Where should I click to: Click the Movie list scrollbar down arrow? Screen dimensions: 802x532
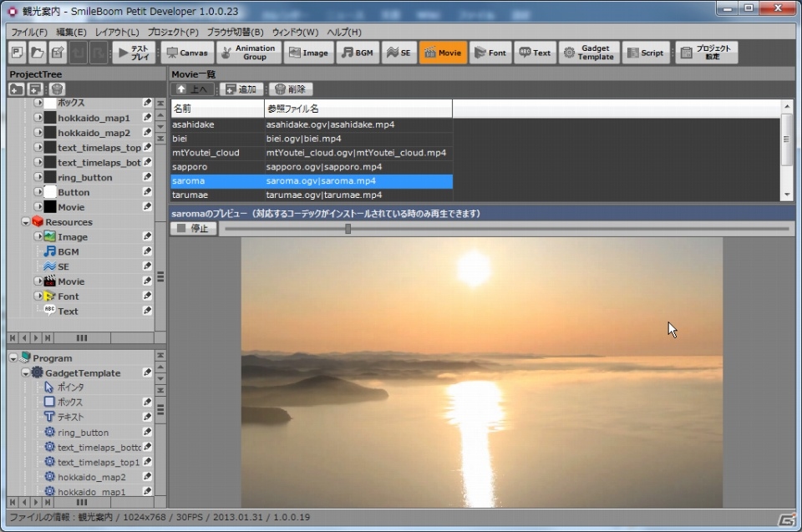[x=787, y=195]
